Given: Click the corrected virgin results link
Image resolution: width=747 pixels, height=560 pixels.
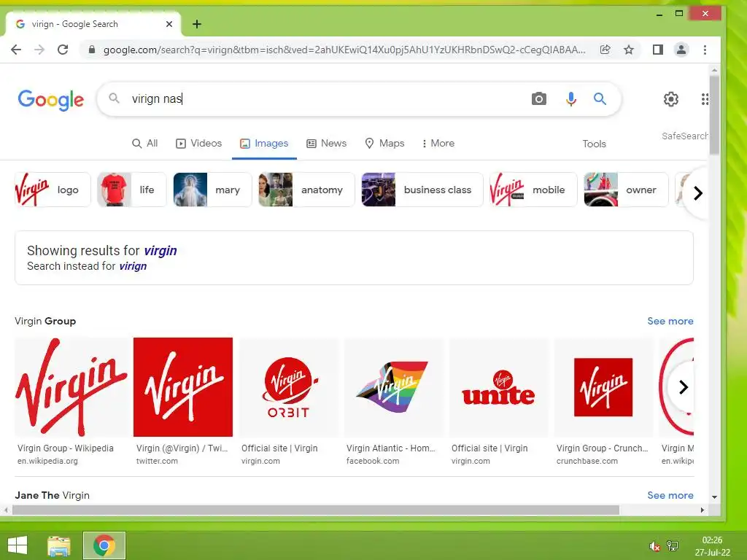Looking at the screenshot, I should click(160, 251).
